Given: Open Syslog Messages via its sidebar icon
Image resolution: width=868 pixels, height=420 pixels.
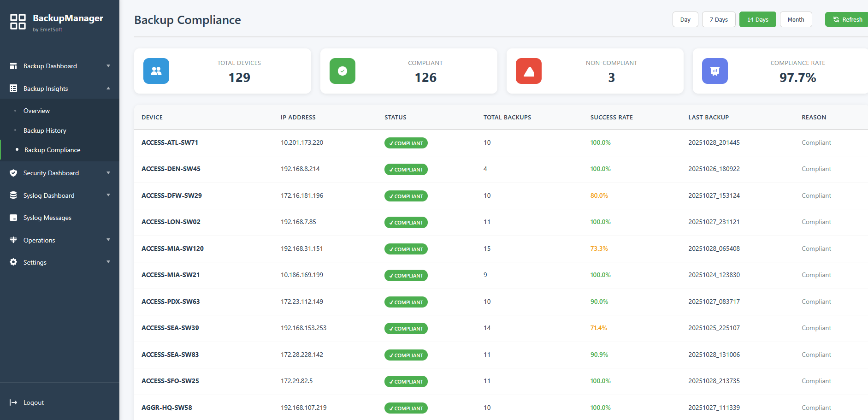Looking at the screenshot, I should coord(13,217).
